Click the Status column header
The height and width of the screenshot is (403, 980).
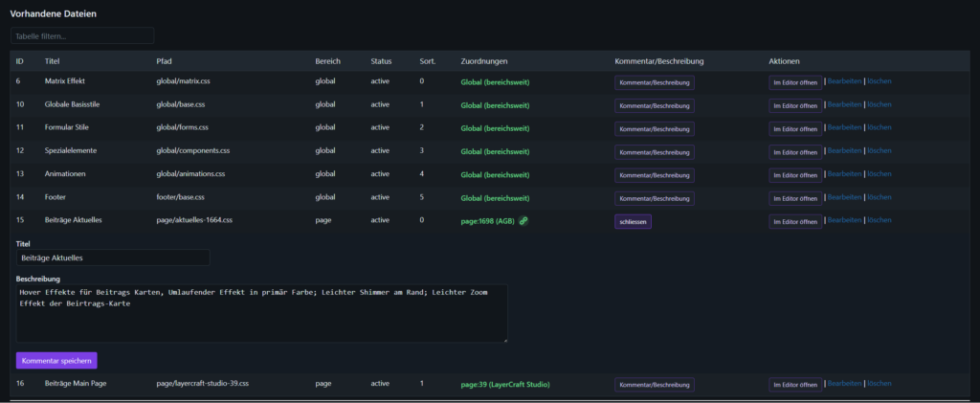381,61
